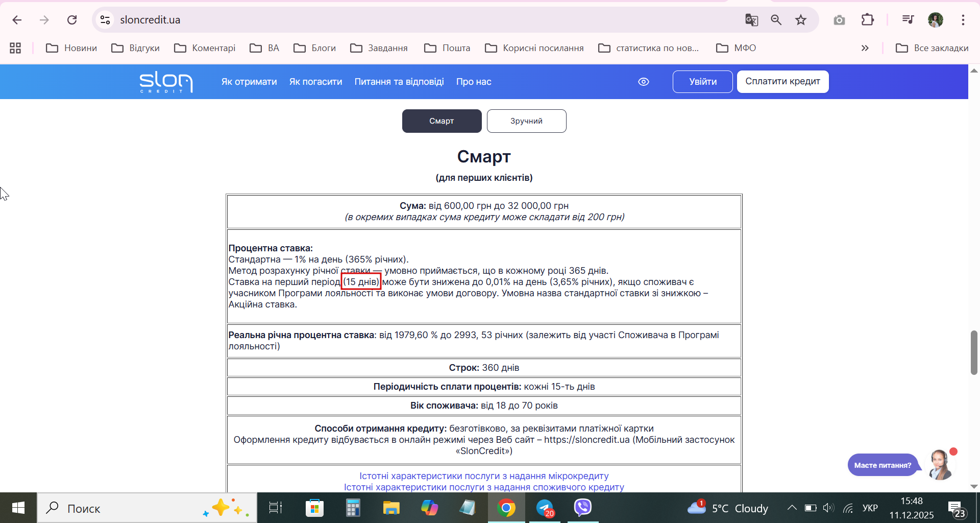The height and width of the screenshot is (523, 980).
Task: Open Copilot app on taskbar
Action: click(x=429, y=508)
